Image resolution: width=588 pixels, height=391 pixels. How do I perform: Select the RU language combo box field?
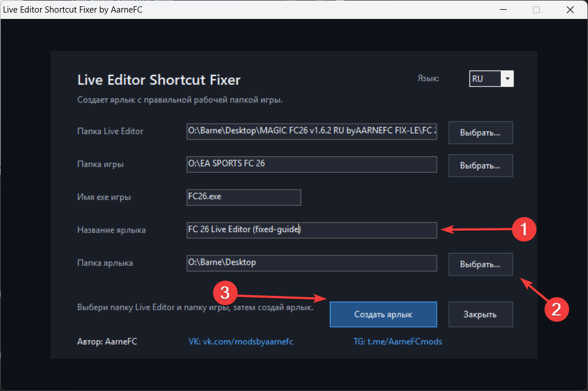click(x=491, y=79)
